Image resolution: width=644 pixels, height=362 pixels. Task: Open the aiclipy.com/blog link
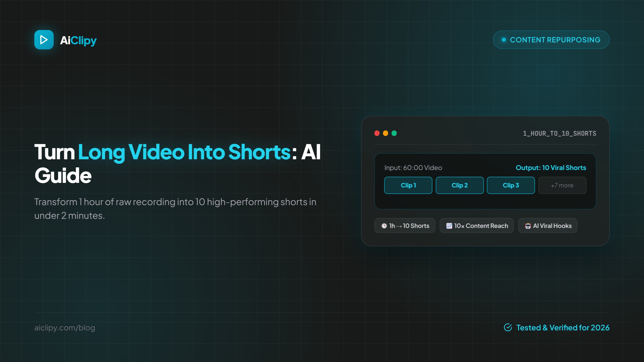click(65, 328)
